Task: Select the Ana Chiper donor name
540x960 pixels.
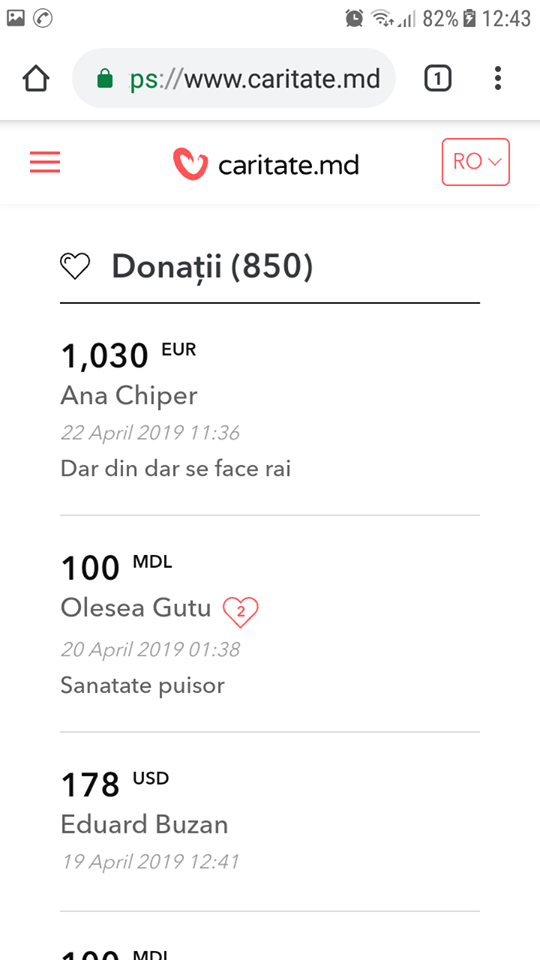Action: [x=129, y=396]
